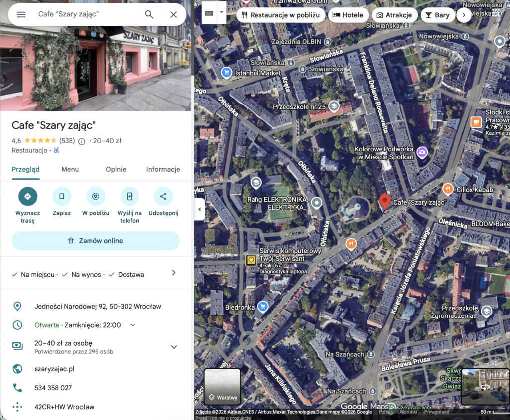Image resolution: width=510 pixels, height=420 pixels.
Task: Expand the 20–40 zł price details
Action: (174, 347)
